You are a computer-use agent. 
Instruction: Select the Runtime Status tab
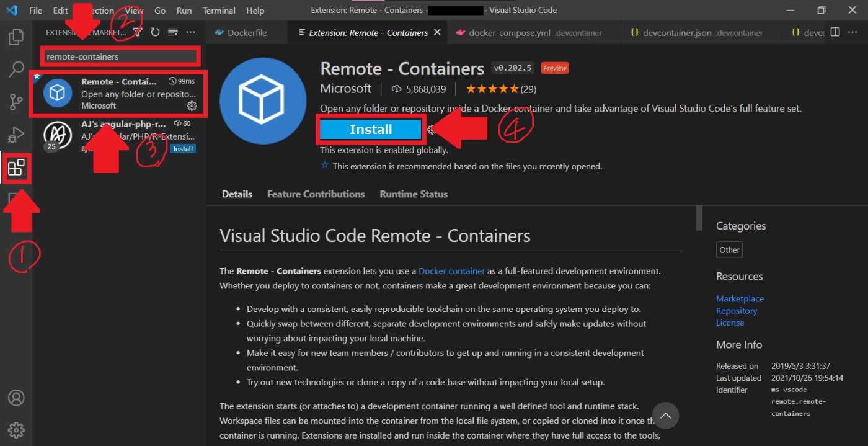pyautogui.click(x=414, y=194)
